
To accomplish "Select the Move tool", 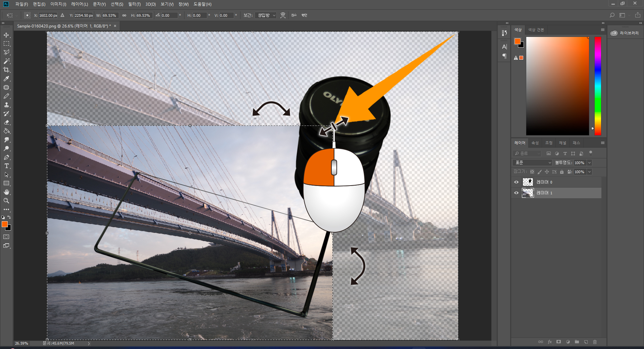I will click(x=6, y=35).
